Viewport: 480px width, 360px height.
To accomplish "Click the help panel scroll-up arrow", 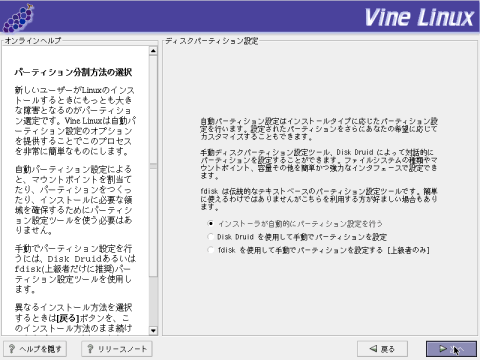I will (x=153, y=51).
